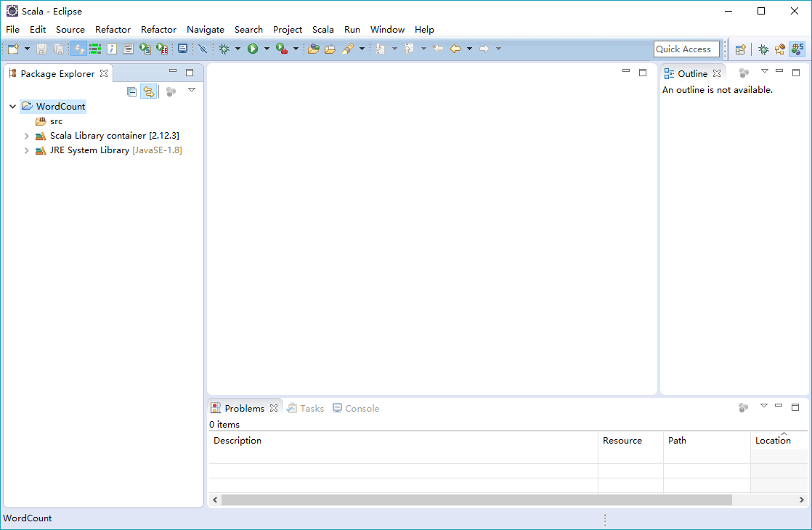Open the Navigate menu
The height and width of the screenshot is (530, 812).
coord(206,30)
